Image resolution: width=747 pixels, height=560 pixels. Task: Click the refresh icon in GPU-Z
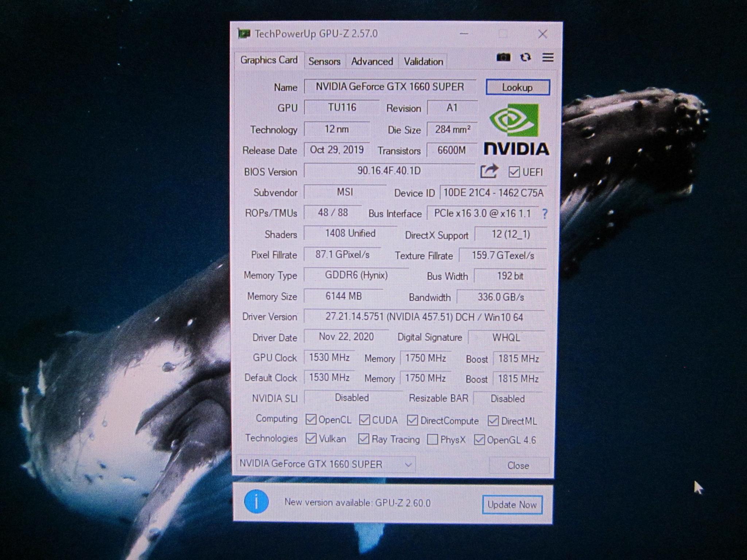tap(525, 57)
